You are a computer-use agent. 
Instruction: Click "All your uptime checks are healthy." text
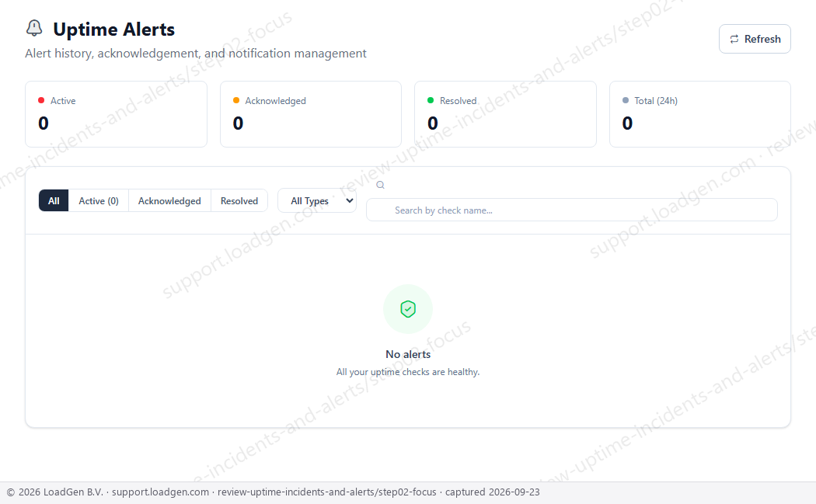coord(408,372)
